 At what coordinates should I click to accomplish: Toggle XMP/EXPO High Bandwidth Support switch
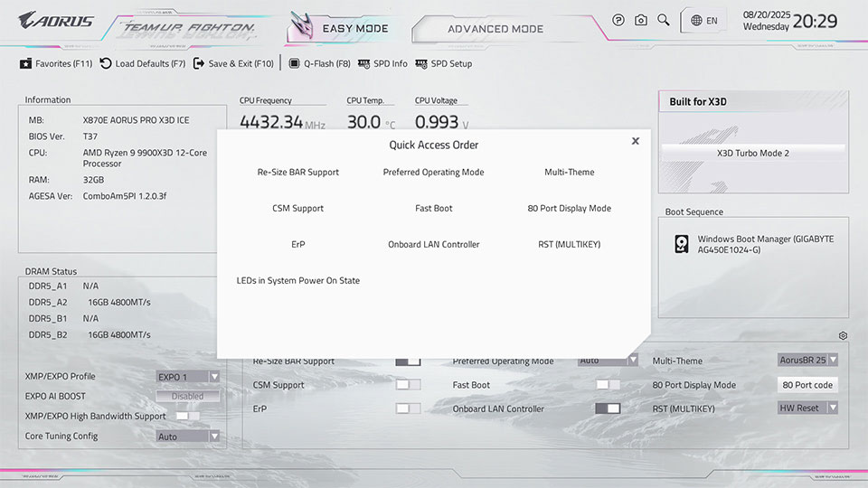(188, 416)
